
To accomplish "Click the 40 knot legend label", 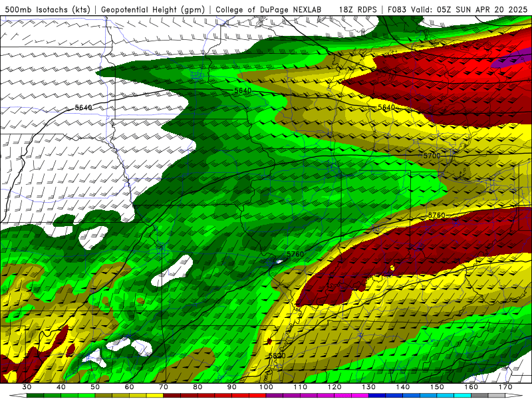I will [61, 387].
